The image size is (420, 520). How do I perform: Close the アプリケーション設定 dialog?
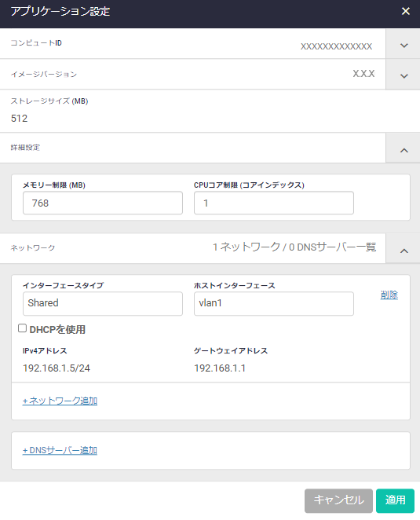(x=405, y=11)
